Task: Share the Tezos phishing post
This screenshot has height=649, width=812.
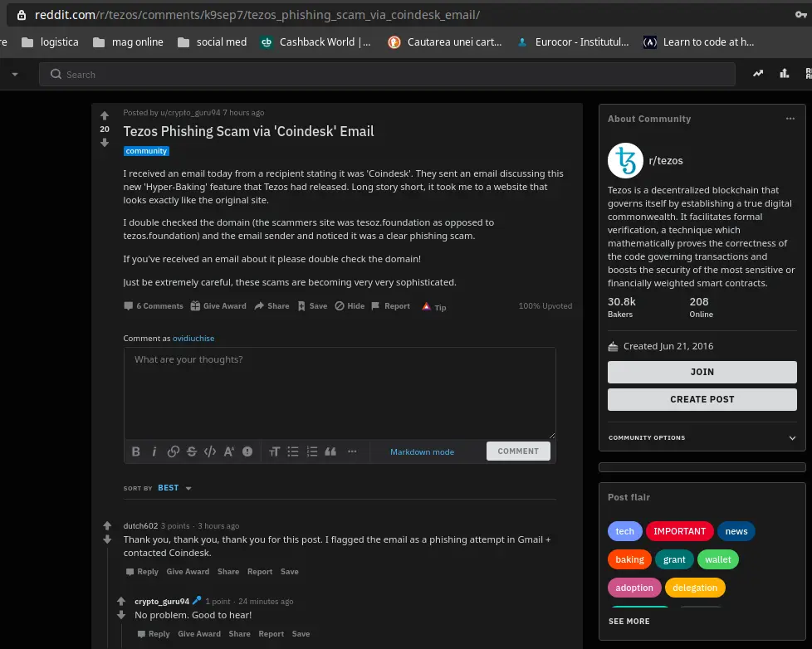Action: [271, 306]
